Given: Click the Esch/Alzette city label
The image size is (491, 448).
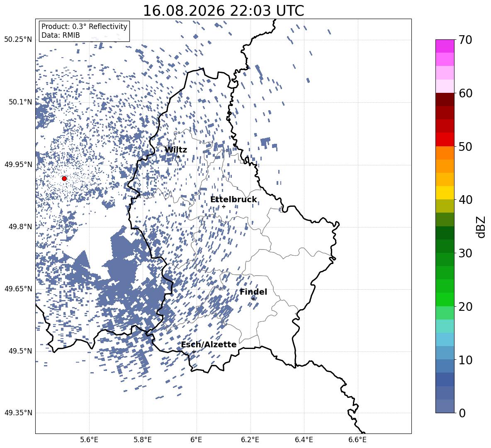Looking at the screenshot, I should coord(209,344).
